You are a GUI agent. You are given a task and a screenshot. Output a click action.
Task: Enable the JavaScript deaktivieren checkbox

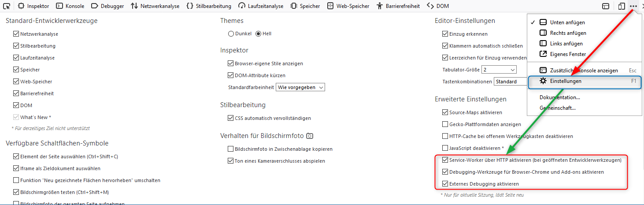(445, 148)
